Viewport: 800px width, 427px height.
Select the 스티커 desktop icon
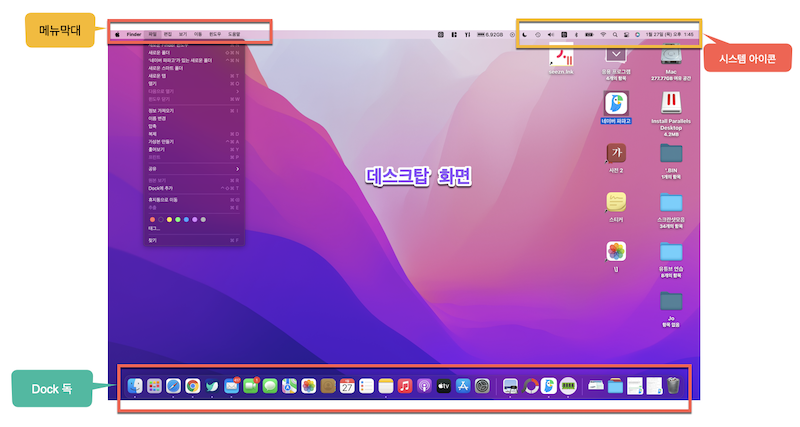click(x=616, y=207)
